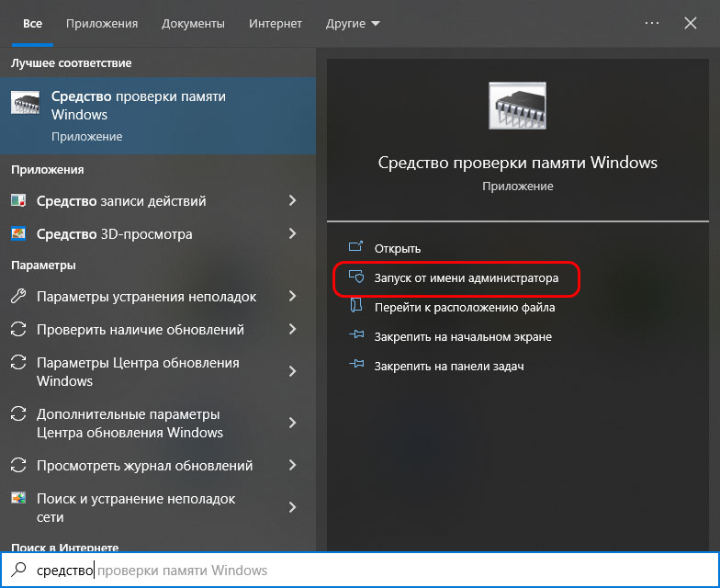Click the large memory chip thumbnail
Screen dimensions: 720x588
coord(518,106)
